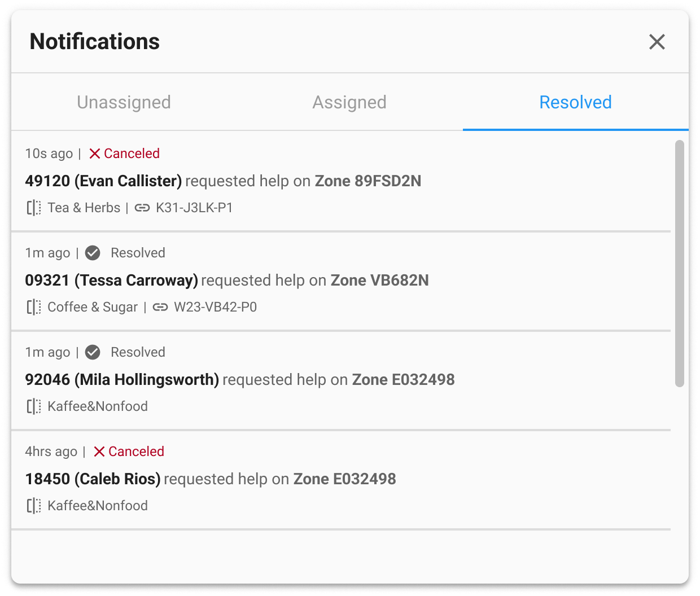
Task: Click the zone icon in Mila Hollingsworth's notification
Action: tap(34, 406)
